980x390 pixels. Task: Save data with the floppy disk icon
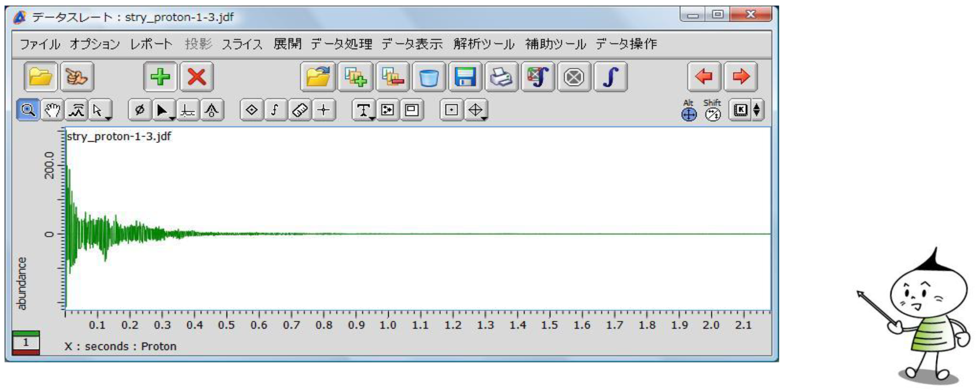(465, 77)
